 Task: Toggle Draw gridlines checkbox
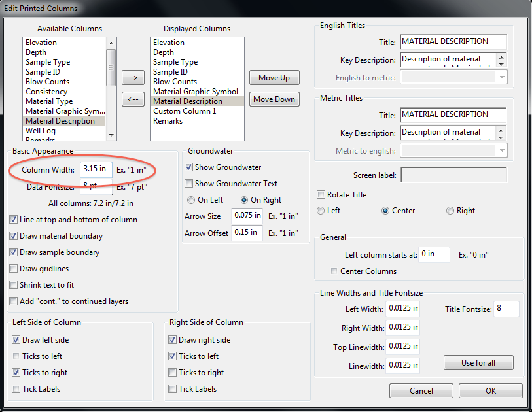point(14,269)
